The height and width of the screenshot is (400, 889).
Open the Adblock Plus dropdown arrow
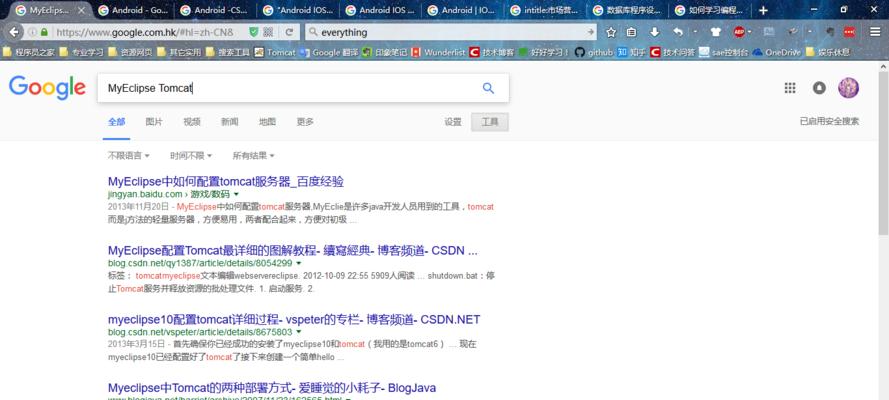tap(750, 32)
